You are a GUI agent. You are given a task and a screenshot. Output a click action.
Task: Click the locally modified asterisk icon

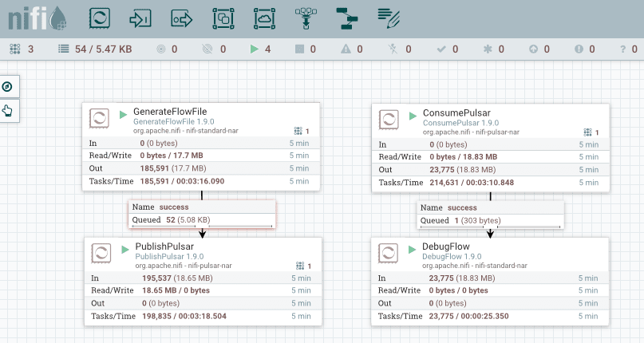click(x=488, y=49)
